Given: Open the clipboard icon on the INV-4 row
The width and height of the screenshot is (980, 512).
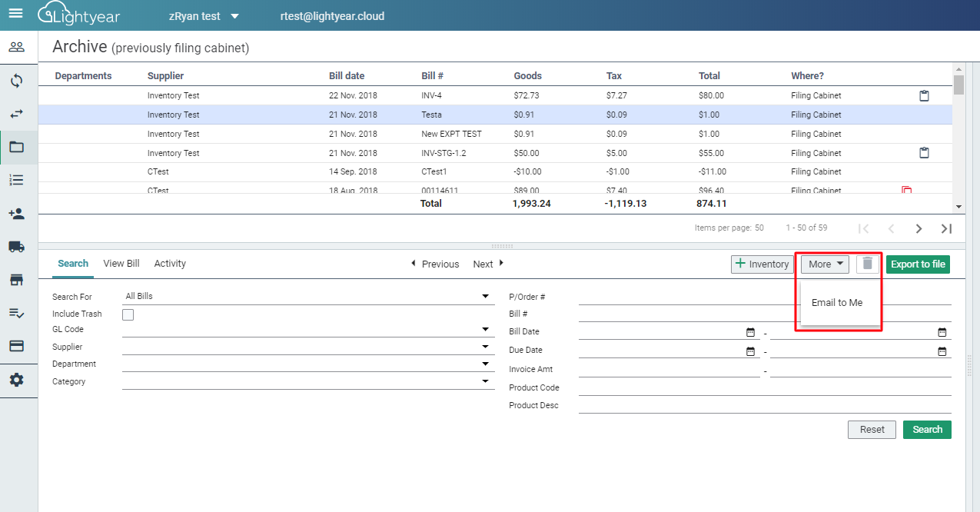Looking at the screenshot, I should point(924,95).
